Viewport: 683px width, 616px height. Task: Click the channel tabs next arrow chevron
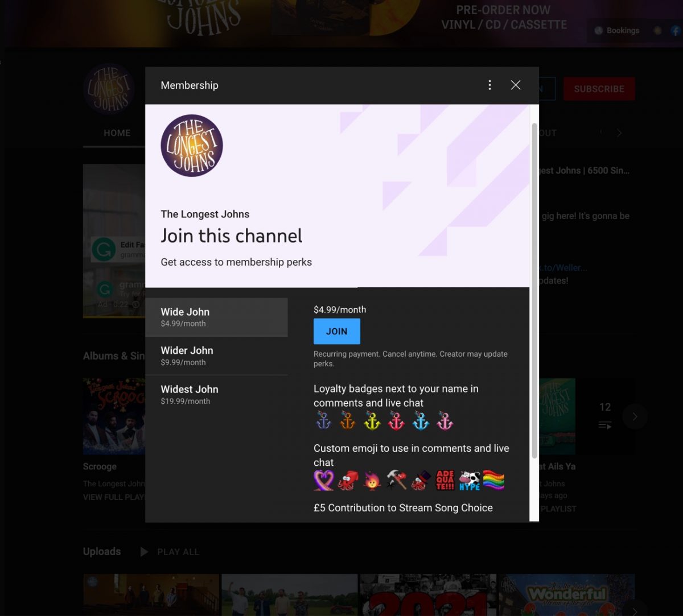[619, 133]
